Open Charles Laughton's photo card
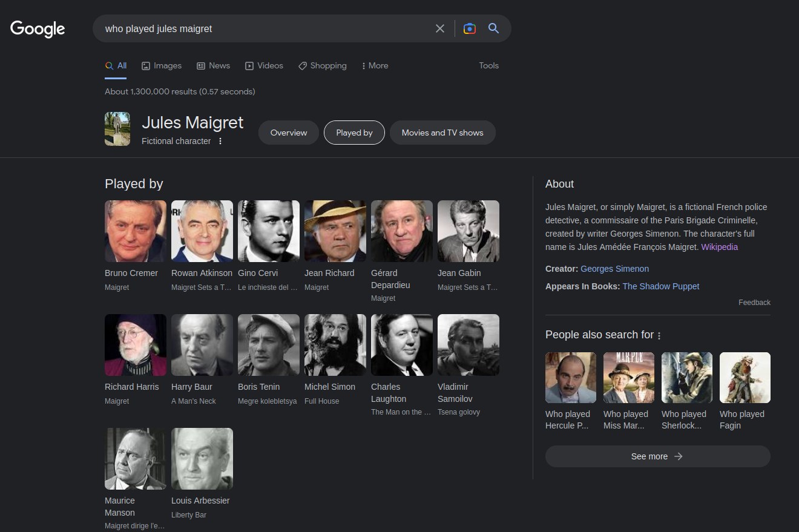The image size is (799, 532). coord(402,345)
